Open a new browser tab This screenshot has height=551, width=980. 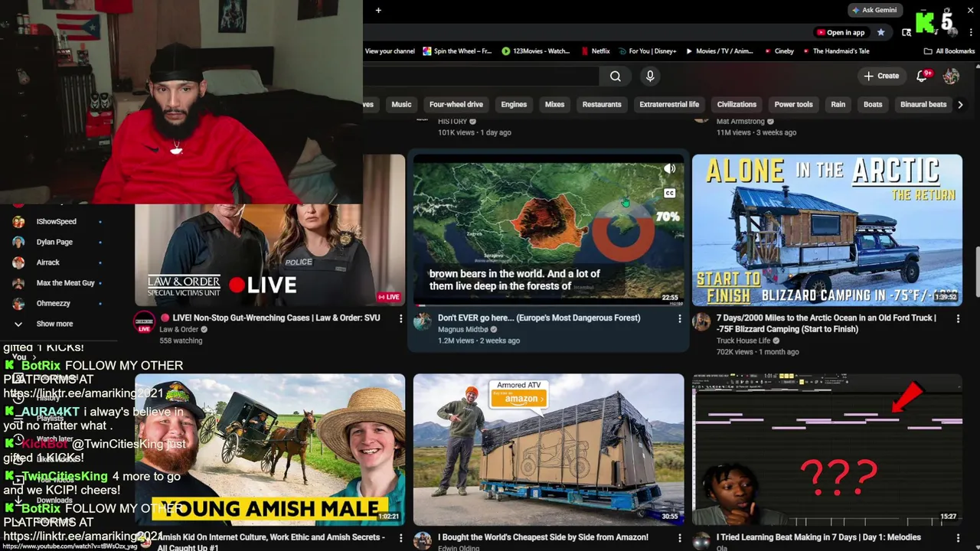[378, 10]
